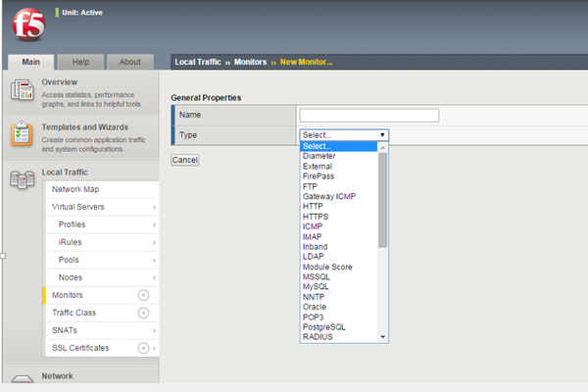This screenshot has height=392, width=588.
Task: Click the plus icon next to SSL Certificates
Action: tap(143, 348)
